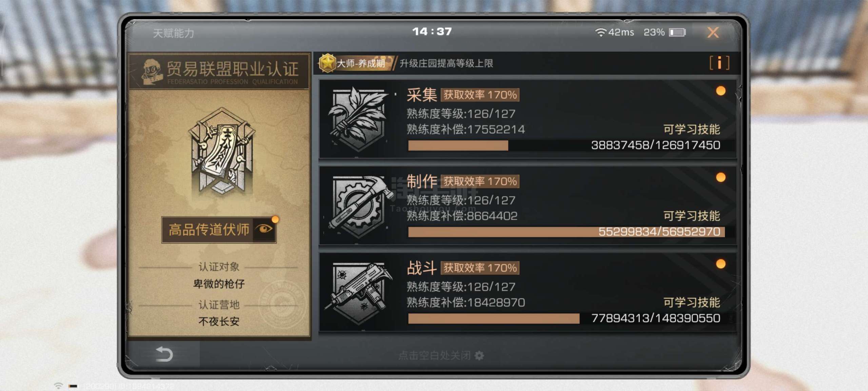Click the orange dot on 制作 panel

pyautogui.click(x=721, y=177)
